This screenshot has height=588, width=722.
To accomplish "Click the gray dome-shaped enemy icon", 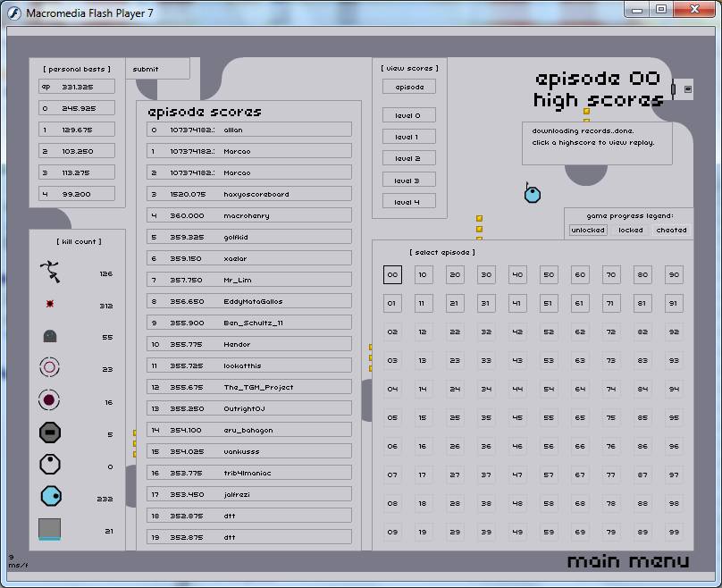I will [x=50, y=337].
